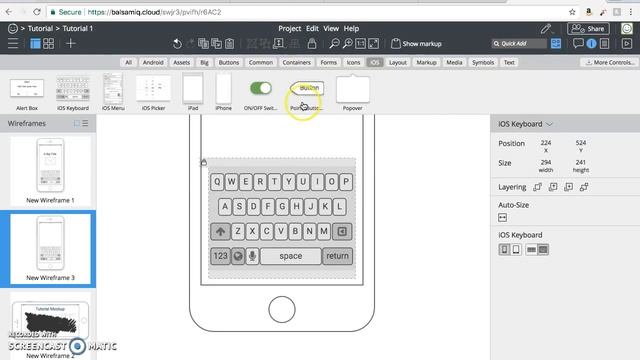Select the Markup library tab
Viewport: 640px width, 360px height.
427,62
